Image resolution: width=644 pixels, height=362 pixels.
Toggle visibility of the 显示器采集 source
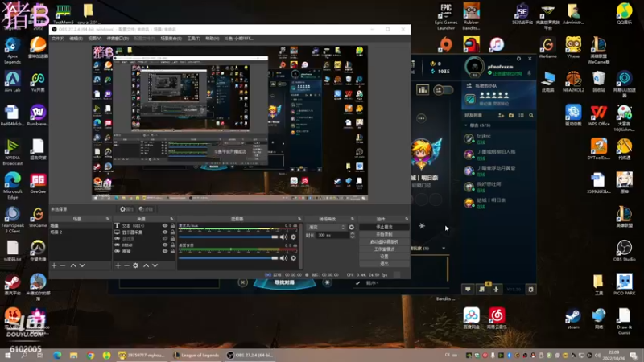[165, 232]
